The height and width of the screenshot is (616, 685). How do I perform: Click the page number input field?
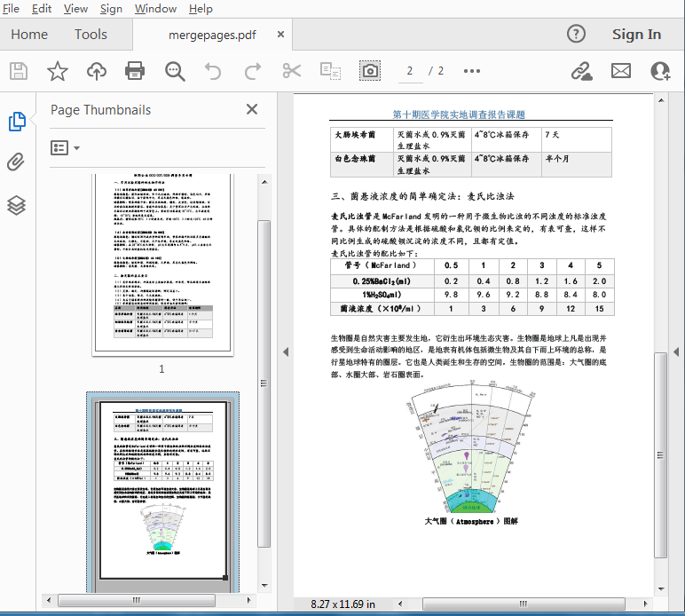(410, 71)
